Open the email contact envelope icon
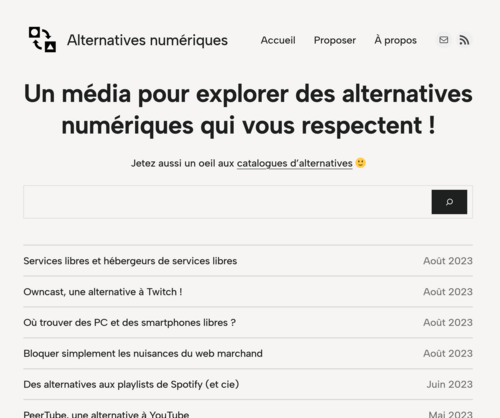This screenshot has height=418, width=500. (443, 40)
